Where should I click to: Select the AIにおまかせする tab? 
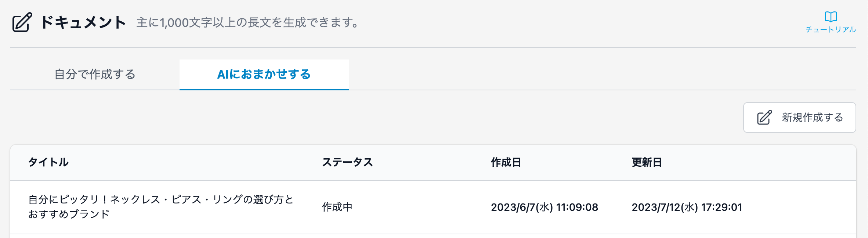coord(264,75)
